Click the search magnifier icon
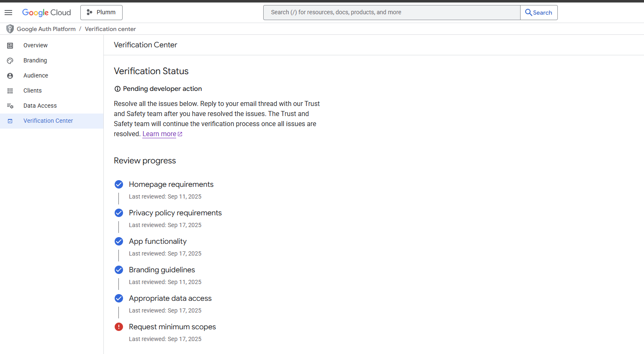This screenshot has height=354, width=644. tap(529, 13)
